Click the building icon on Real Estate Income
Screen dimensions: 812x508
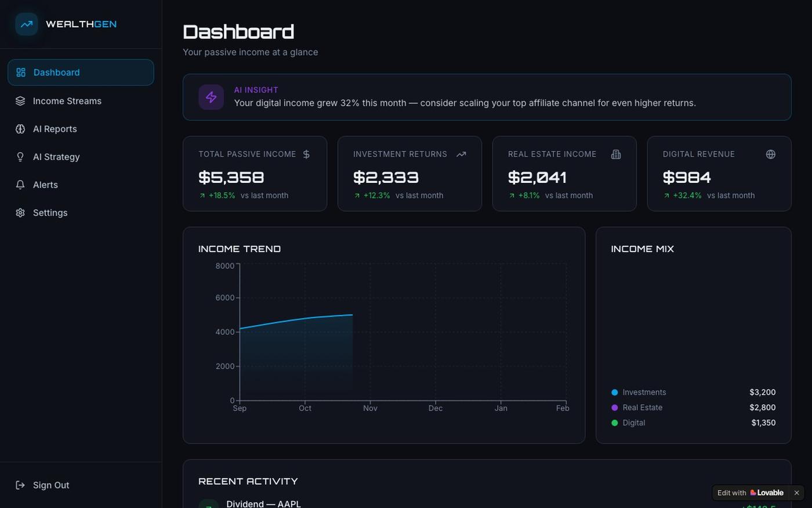616,154
